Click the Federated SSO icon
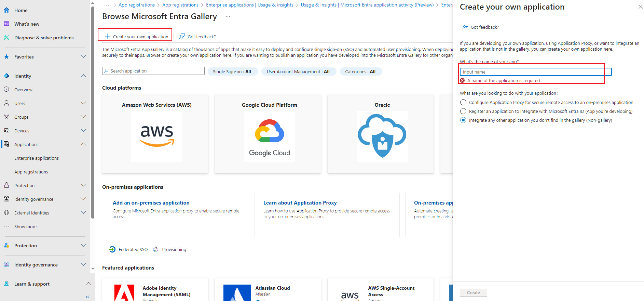The image size is (644, 301). pos(112,249)
